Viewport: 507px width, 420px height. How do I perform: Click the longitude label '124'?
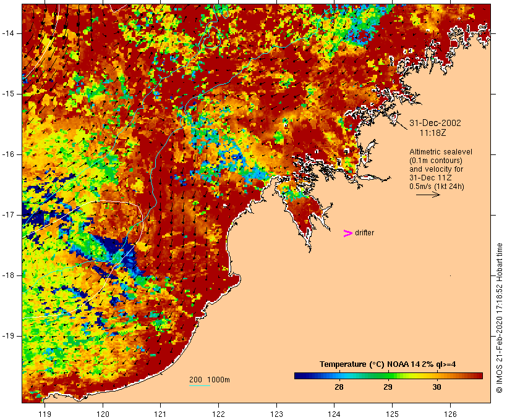click(334, 414)
